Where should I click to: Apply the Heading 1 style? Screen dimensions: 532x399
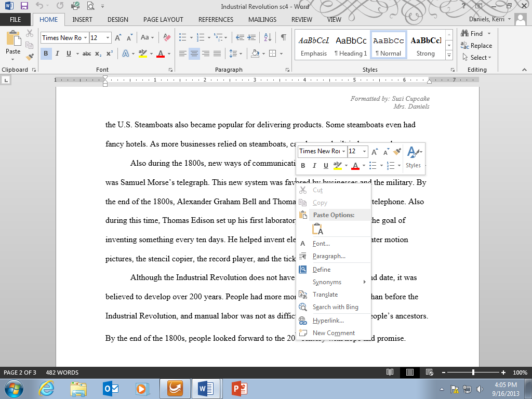tap(351, 46)
